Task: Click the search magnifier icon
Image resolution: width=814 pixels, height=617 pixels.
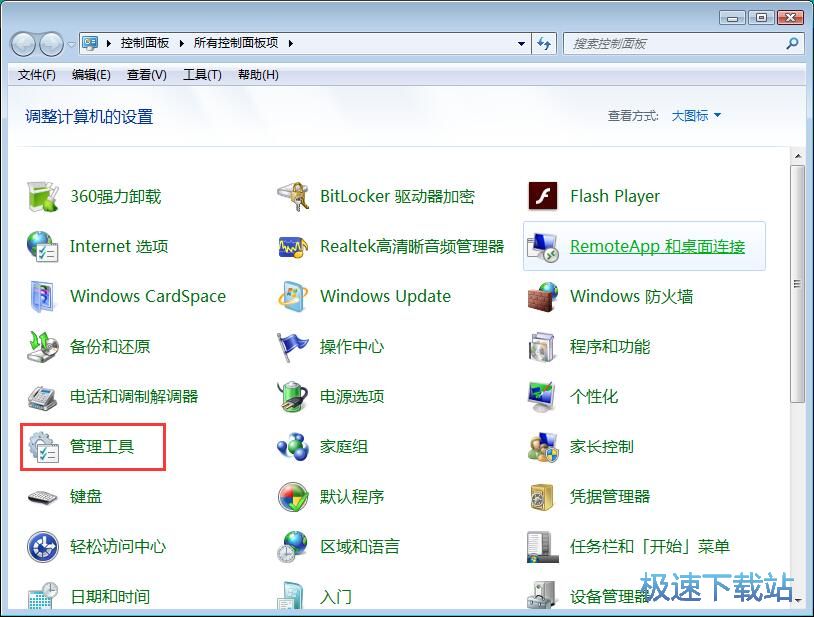Action: click(792, 44)
